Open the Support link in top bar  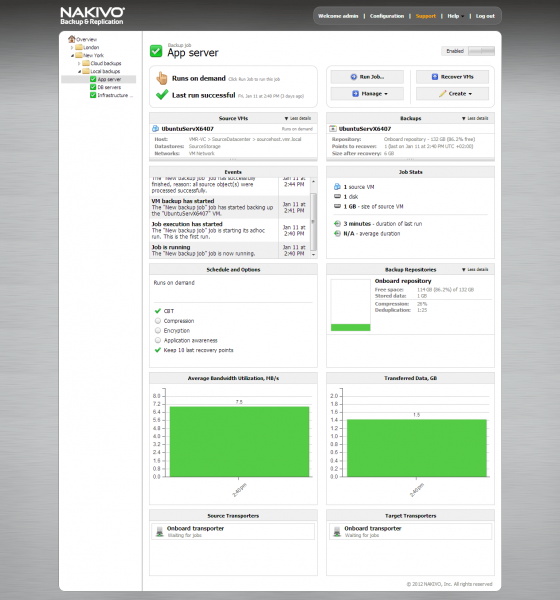click(426, 16)
